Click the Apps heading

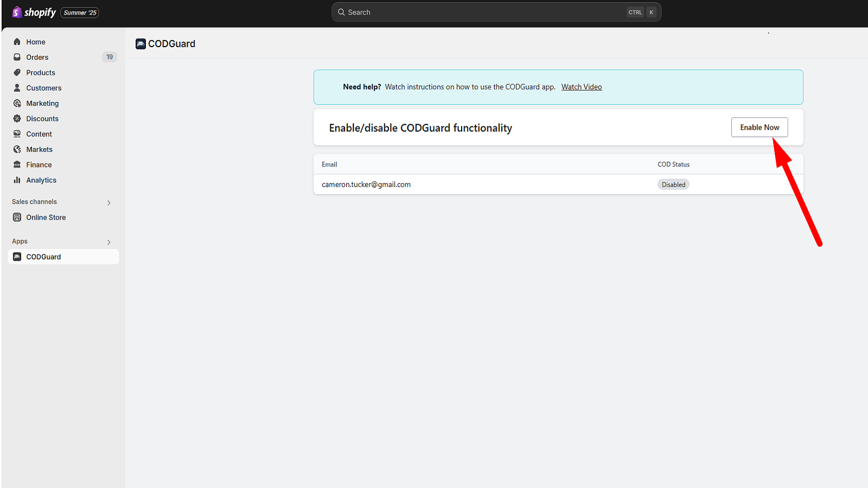(x=20, y=241)
